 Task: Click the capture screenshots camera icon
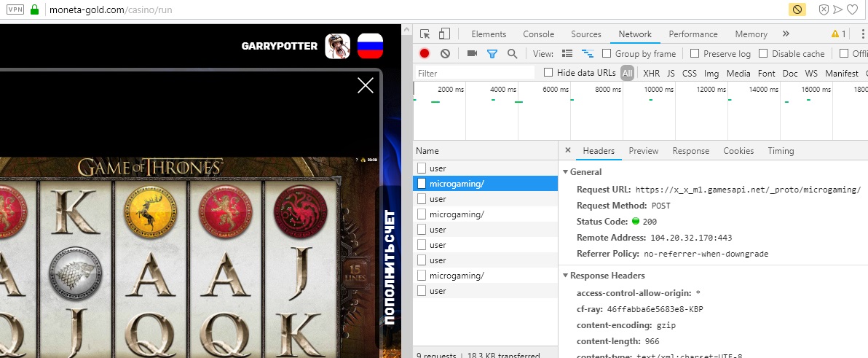pos(472,53)
